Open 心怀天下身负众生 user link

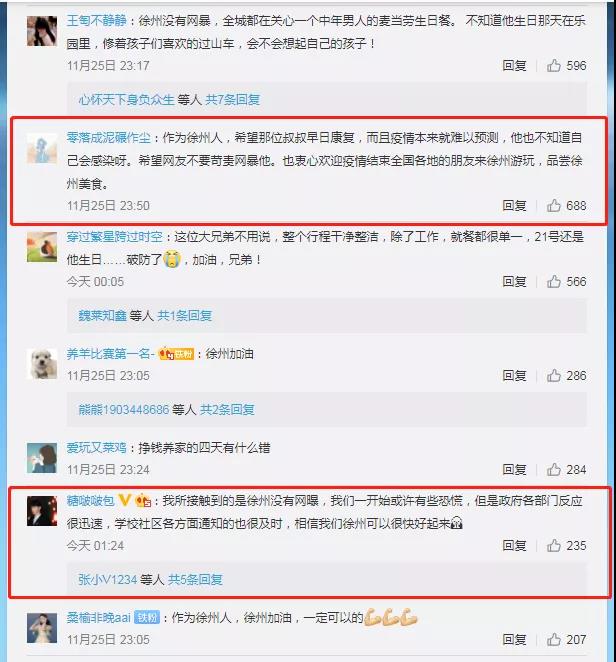point(126,100)
